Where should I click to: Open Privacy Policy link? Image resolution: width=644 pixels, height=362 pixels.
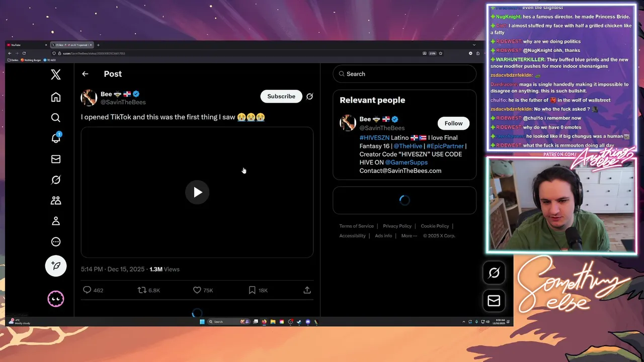click(397, 226)
